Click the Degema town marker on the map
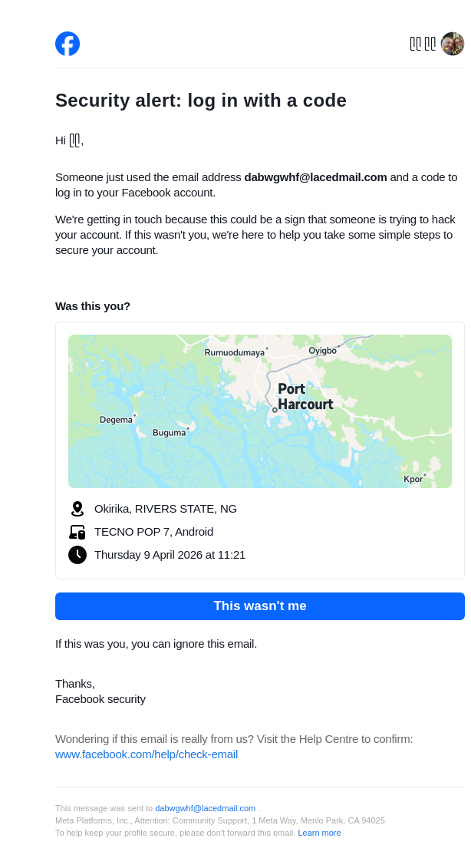This screenshot has height=868, width=471. click(x=135, y=415)
